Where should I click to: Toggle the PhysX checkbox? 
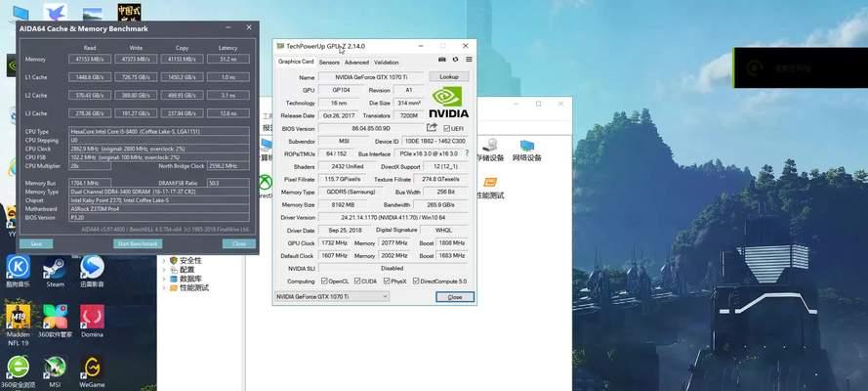[387, 282]
